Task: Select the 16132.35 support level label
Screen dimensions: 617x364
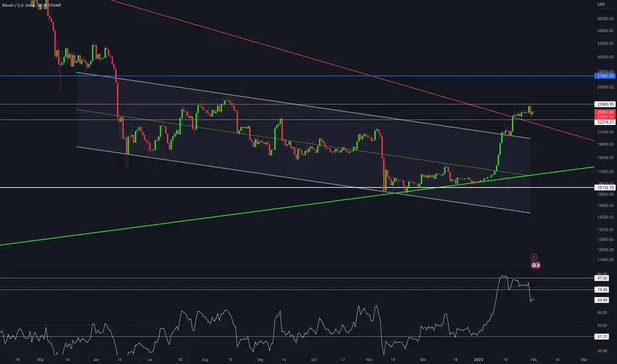Action: tap(605, 188)
